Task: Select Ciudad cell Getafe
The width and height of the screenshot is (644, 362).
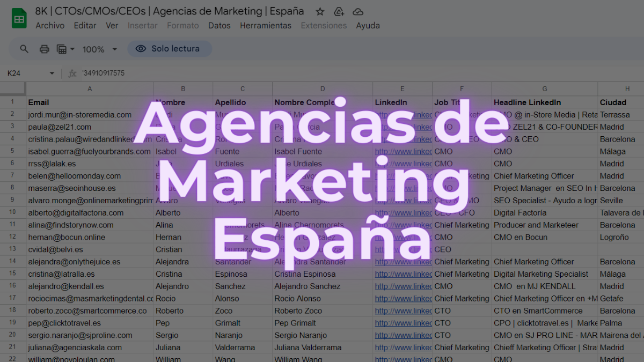Action: pyautogui.click(x=621, y=299)
